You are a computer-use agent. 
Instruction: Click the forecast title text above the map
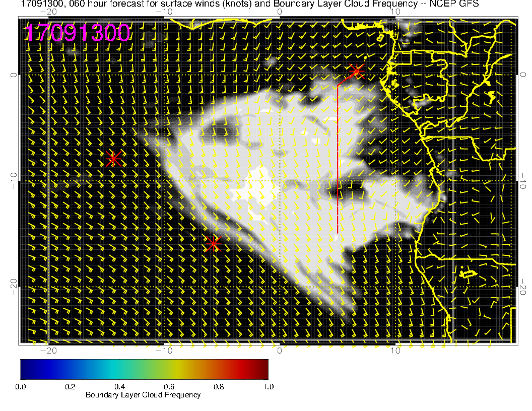250,4
